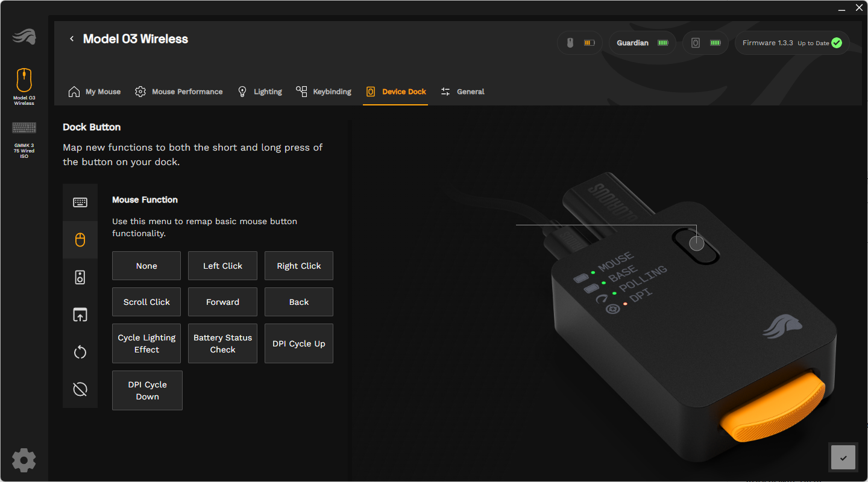Click the Model O3 Wireless title
The image size is (868, 482).
[136, 39]
